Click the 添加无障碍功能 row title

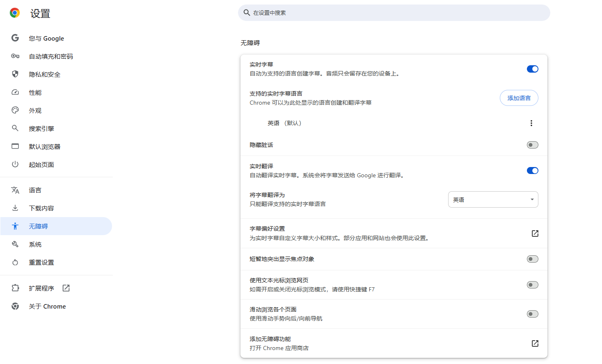[270, 339]
